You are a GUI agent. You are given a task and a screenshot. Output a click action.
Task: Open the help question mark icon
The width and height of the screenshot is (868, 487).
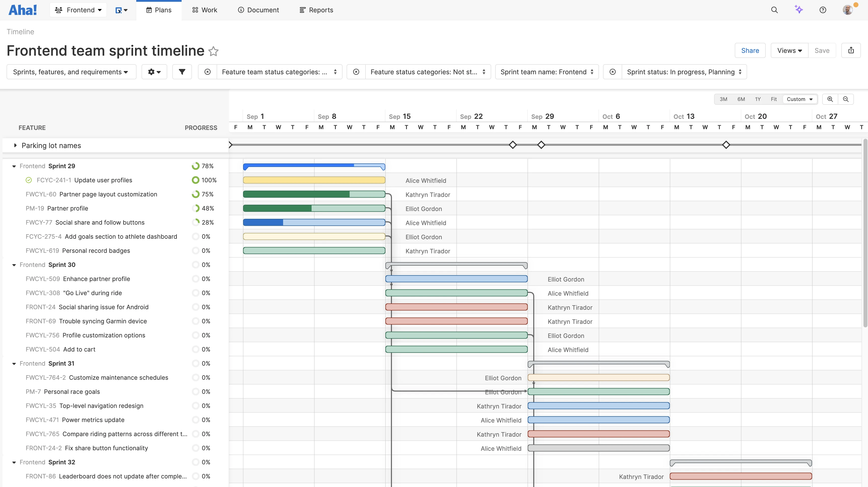coord(822,10)
